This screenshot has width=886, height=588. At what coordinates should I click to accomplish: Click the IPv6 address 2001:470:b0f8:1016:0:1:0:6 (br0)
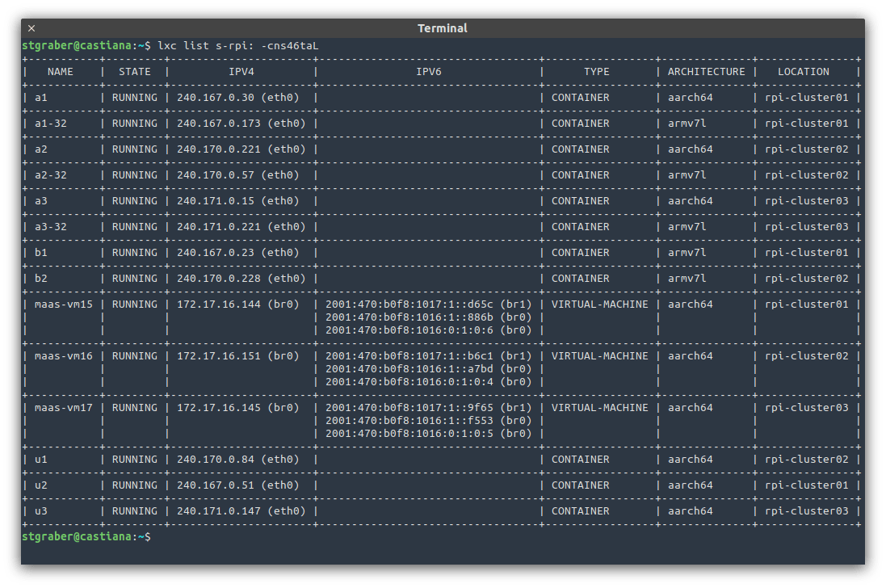428,330
